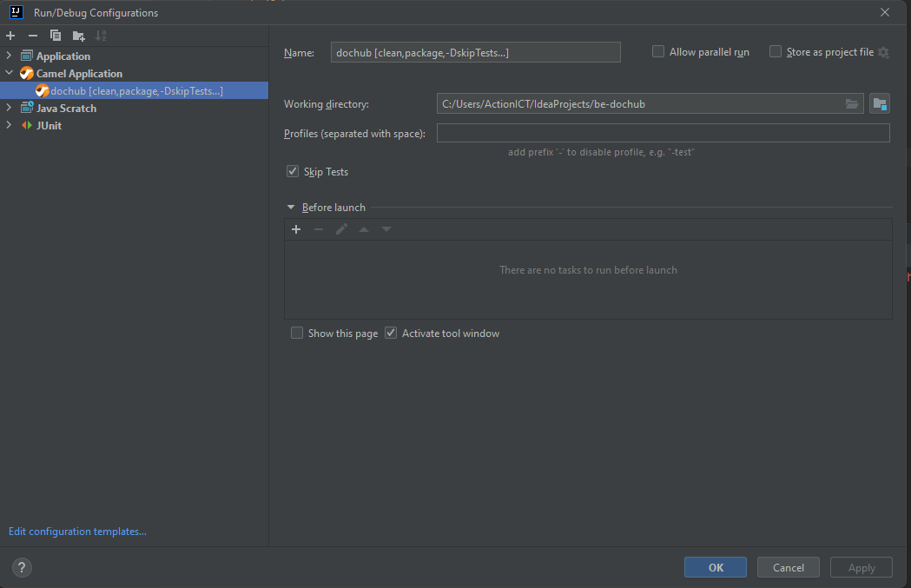Sort configurations alphabetically
This screenshot has height=588, width=911.
coord(101,36)
